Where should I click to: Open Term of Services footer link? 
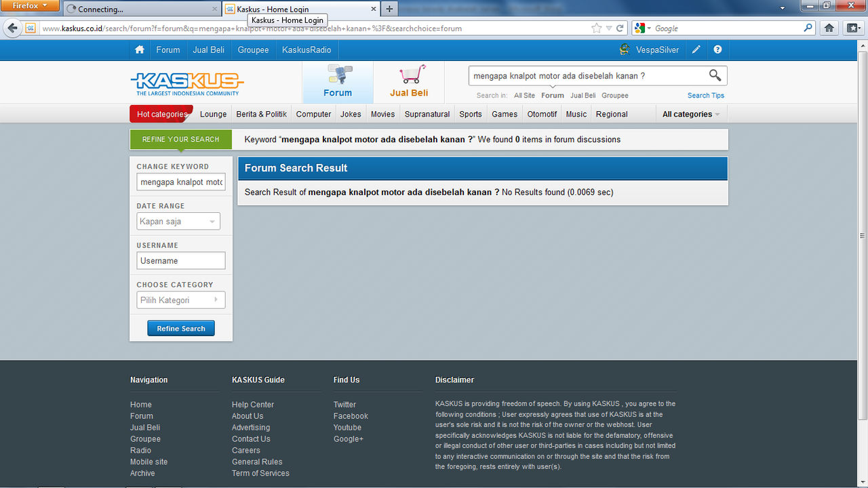(x=260, y=473)
